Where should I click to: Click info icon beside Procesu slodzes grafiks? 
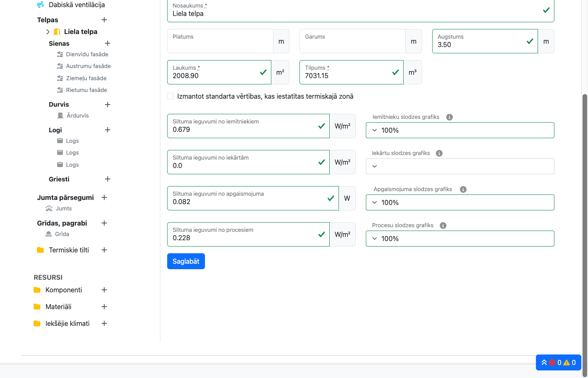[x=443, y=226]
